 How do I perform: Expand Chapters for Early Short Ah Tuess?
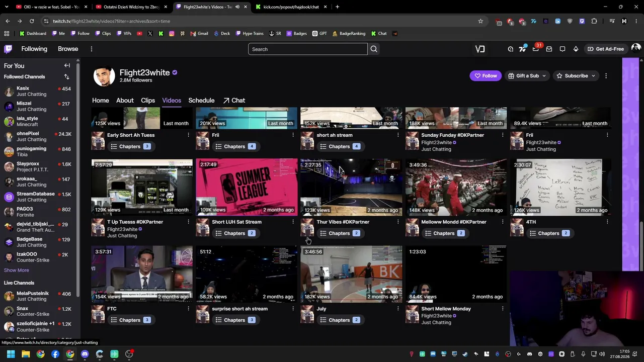tap(130, 146)
